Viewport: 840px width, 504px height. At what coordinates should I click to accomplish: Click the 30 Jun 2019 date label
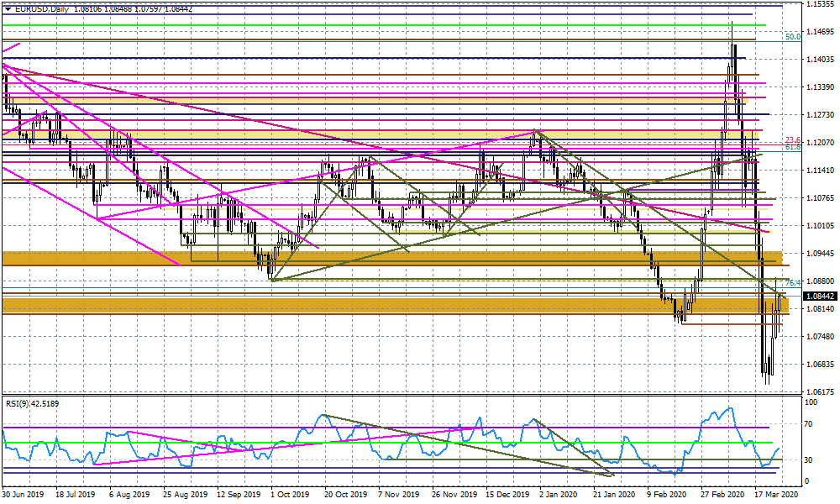pos(23,494)
